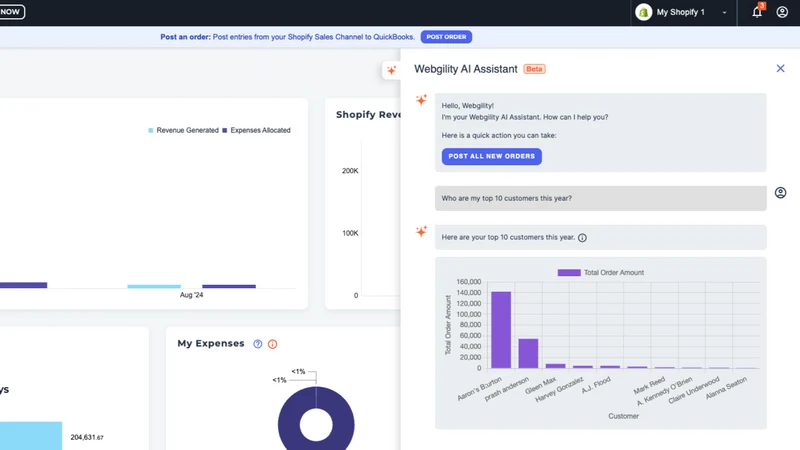800x450 pixels.
Task: Click the 'Post an order:' banner text
Action: [x=185, y=37]
